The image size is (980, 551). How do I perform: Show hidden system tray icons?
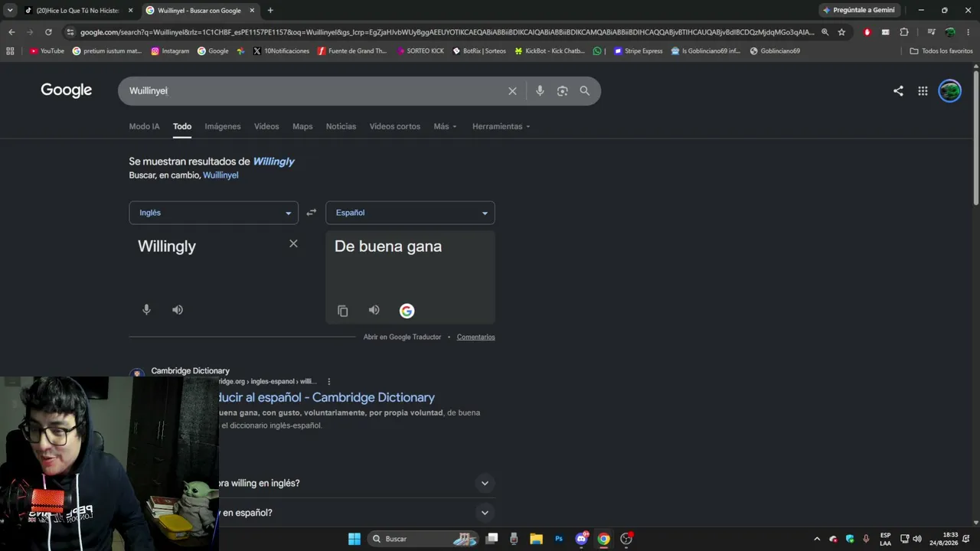click(816, 539)
